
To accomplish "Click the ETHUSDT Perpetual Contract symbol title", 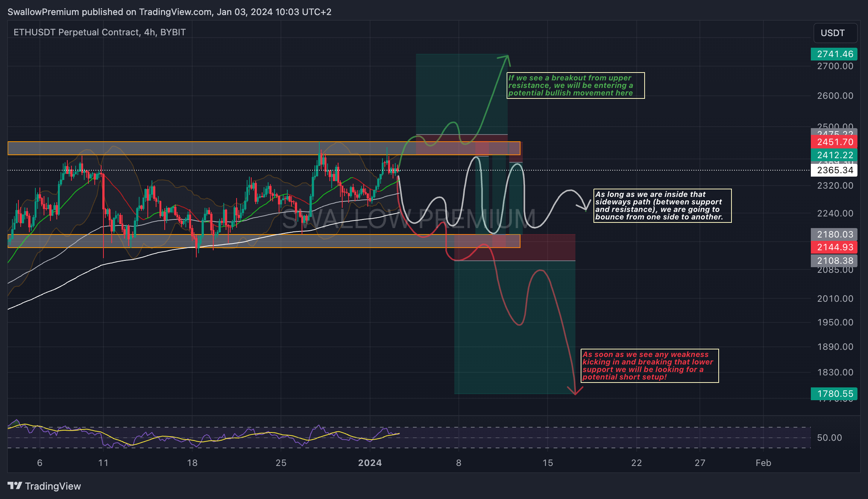I will click(x=100, y=32).
